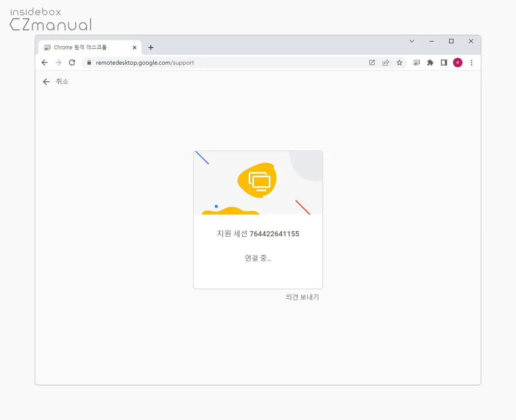Click the support session number 764422641155
Image resolution: width=516 pixels, height=420 pixels.
274,234
